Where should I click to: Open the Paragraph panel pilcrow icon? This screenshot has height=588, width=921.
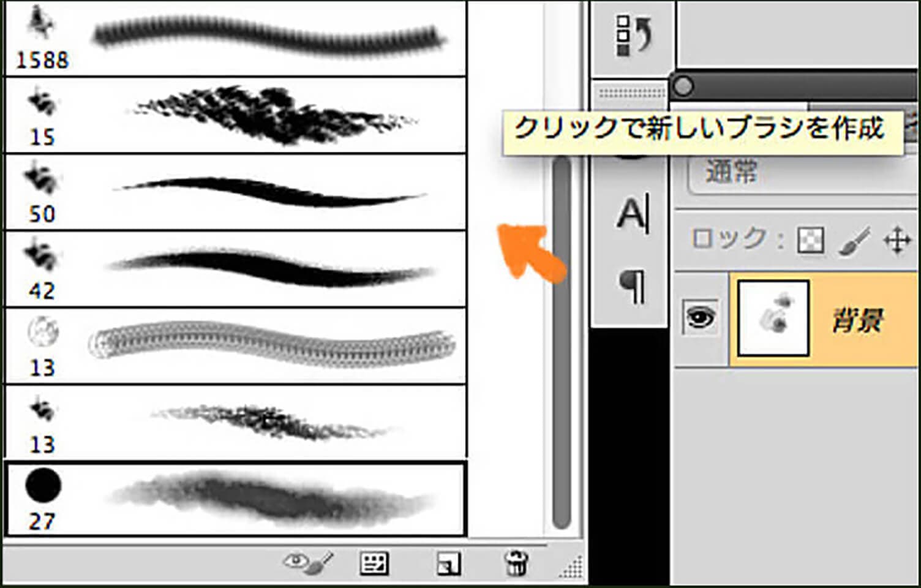(x=633, y=287)
